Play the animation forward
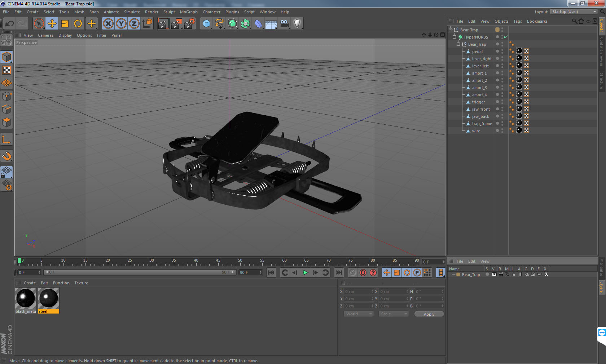This screenshot has width=606, height=364. [305, 272]
